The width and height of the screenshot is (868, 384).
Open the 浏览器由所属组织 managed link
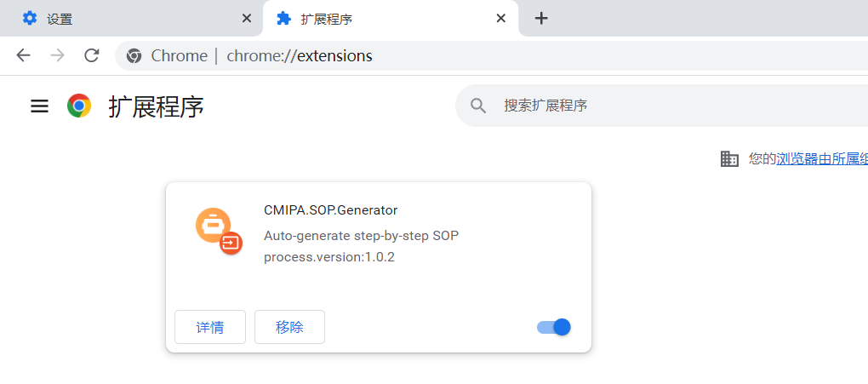click(821, 158)
